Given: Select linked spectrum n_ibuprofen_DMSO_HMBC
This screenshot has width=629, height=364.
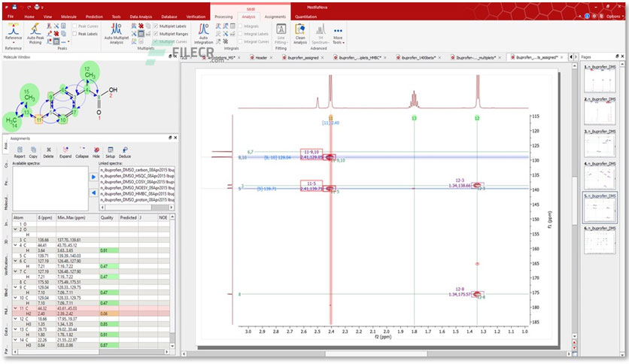Looking at the screenshot, I should (x=137, y=193).
